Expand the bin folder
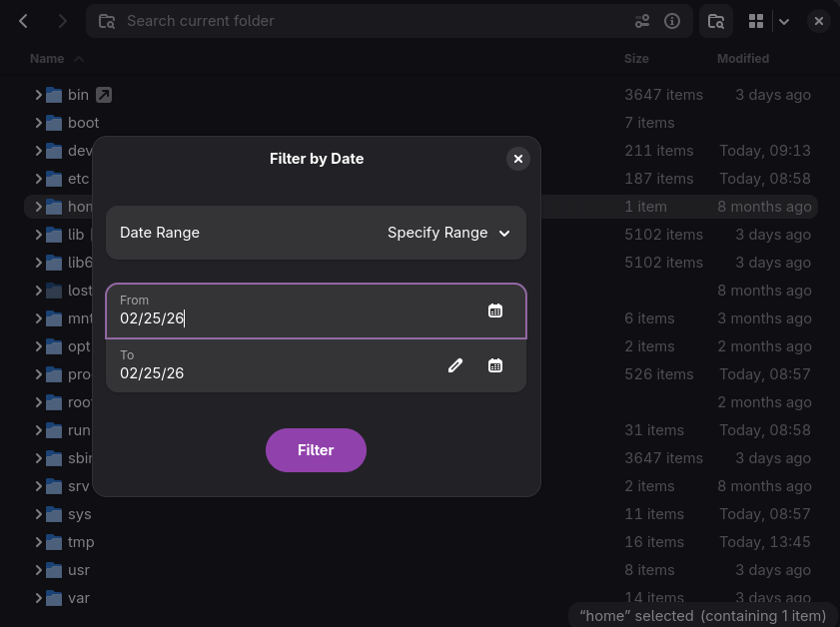Screen dimensions: 840x627 38,95
